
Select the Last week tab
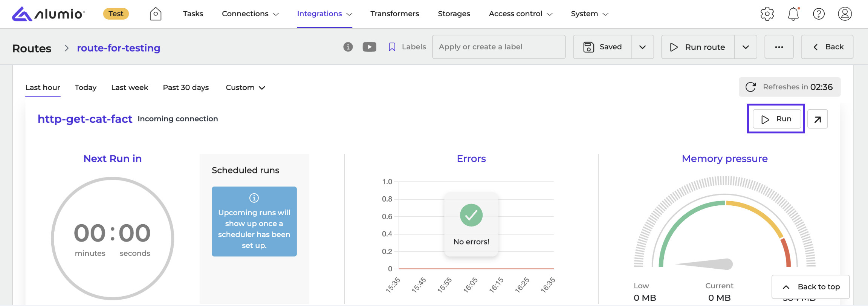point(130,87)
